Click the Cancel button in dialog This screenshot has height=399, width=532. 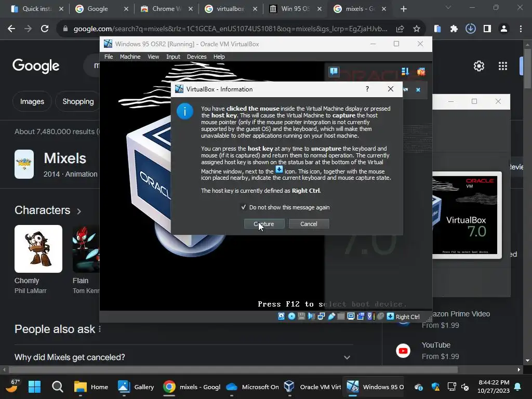(309, 224)
